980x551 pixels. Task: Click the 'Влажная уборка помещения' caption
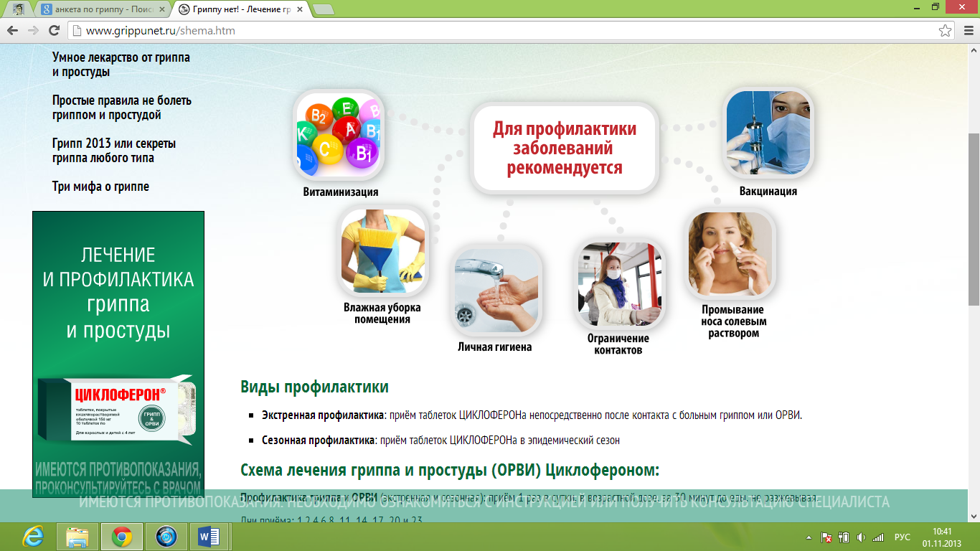pyautogui.click(x=382, y=314)
